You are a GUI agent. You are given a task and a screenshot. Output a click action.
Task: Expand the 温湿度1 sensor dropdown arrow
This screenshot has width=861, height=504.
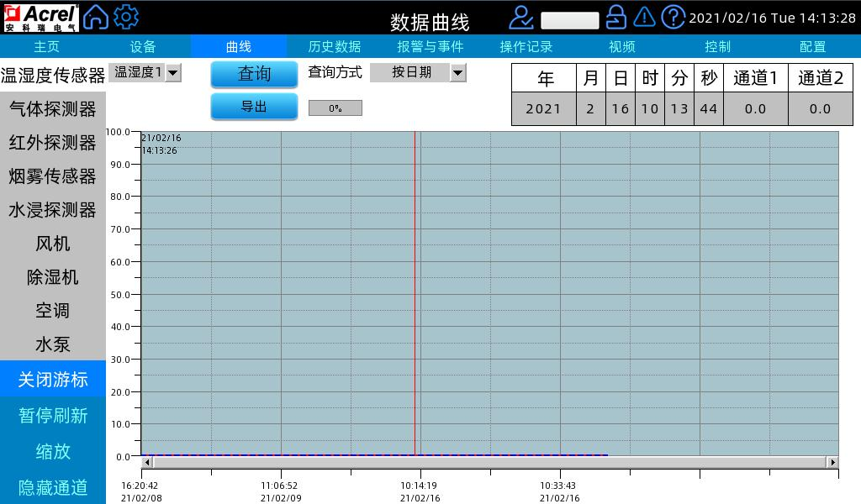coord(173,72)
